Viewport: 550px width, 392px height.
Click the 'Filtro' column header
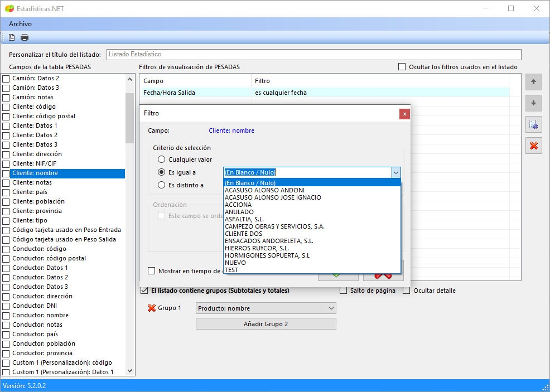coord(380,81)
